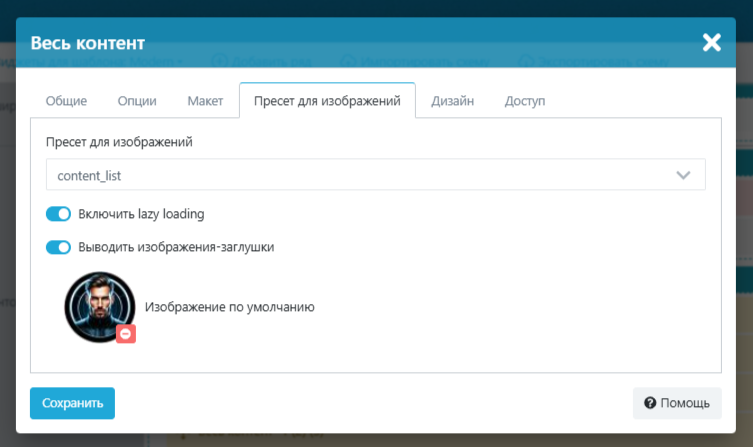Toggle Включить lazy loading switch
The height and width of the screenshot is (447, 753).
[x=58, y=214]
